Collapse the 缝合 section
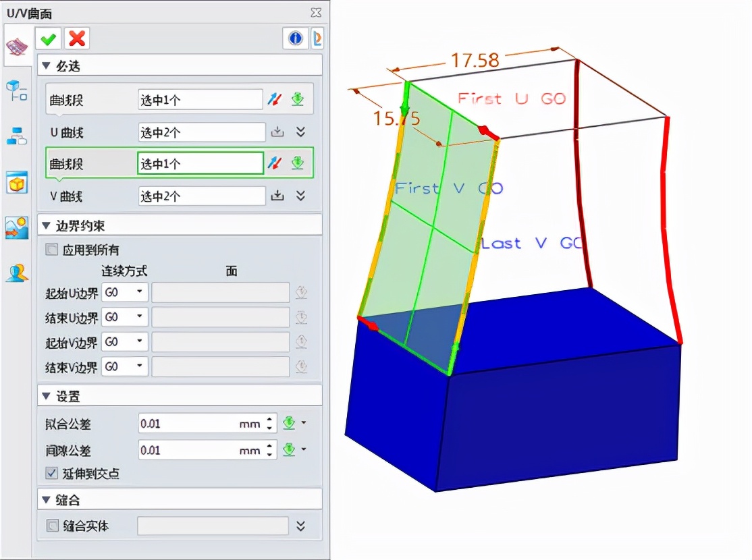The width and height of the screenshot is (752, 560). click(x=46, y=499)
